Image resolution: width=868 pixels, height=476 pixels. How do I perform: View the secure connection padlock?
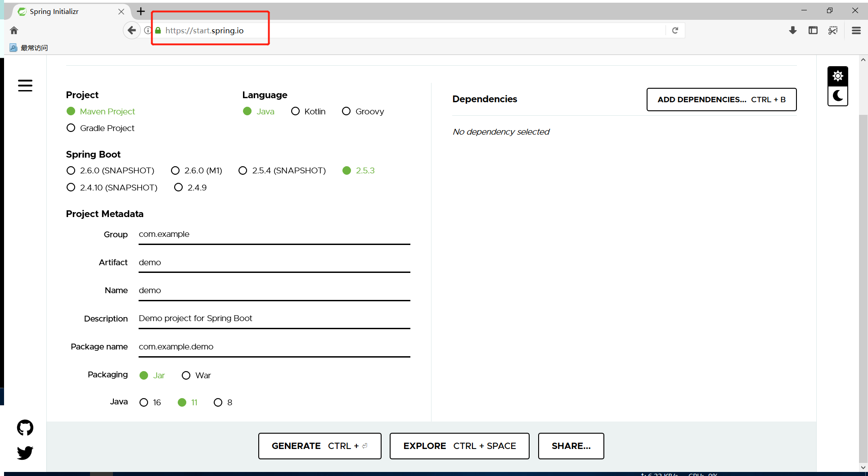point(158,30)
